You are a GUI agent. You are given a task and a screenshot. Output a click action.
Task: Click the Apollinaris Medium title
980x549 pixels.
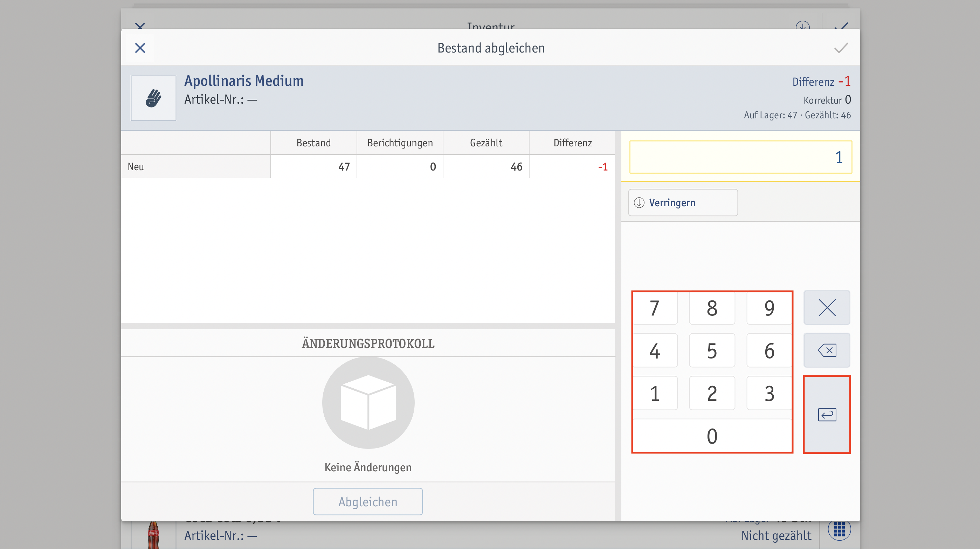click(244, 81)
